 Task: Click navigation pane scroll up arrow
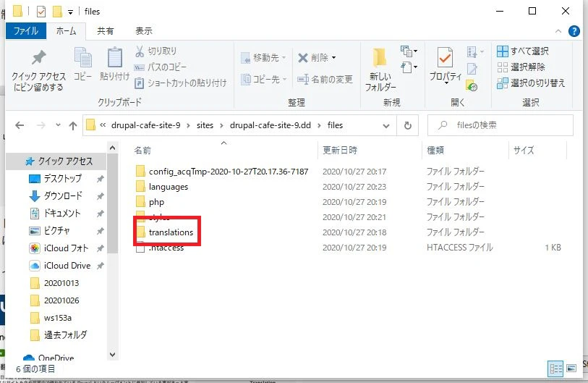tap(113, 148)
